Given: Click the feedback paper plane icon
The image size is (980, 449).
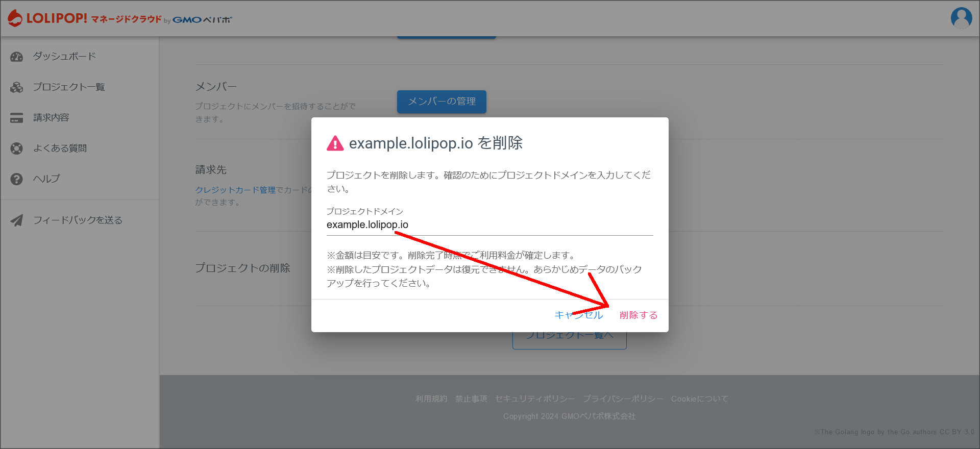Looking at the screenshot, I should [x=17, y=220].
